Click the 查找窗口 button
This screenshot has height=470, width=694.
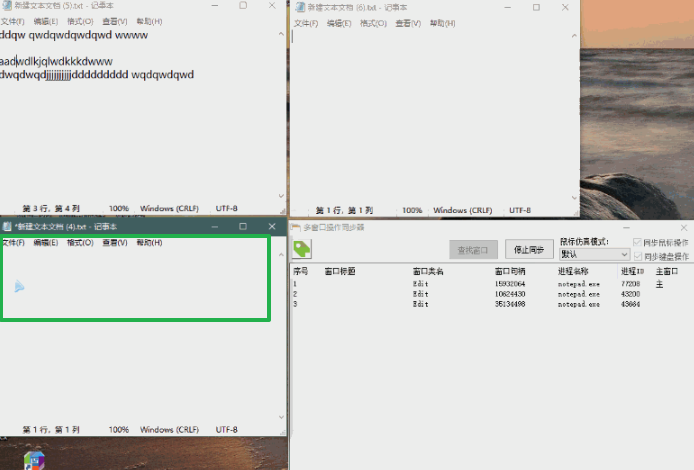click(473, 250)
